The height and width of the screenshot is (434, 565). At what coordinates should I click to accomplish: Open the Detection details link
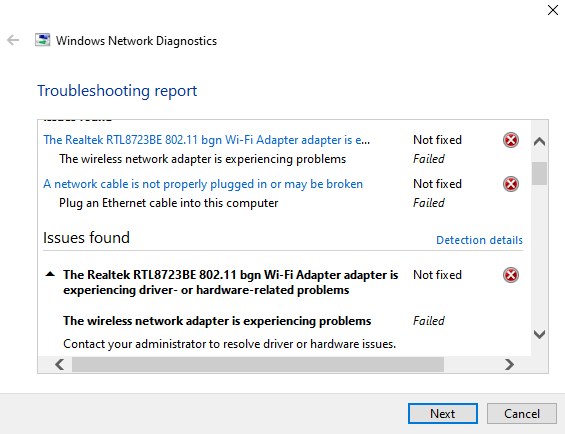point(479,240)
